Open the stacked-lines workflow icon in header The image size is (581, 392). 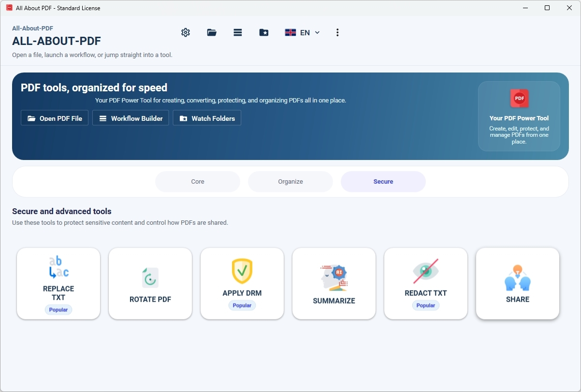pyautogui.click(x=237, y=32)
